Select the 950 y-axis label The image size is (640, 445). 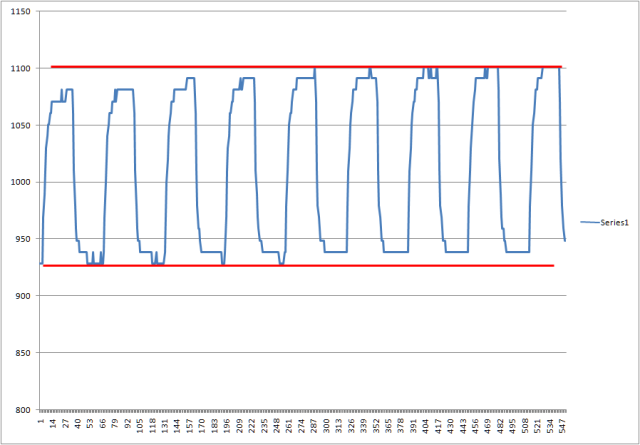(x=21, y=239)
